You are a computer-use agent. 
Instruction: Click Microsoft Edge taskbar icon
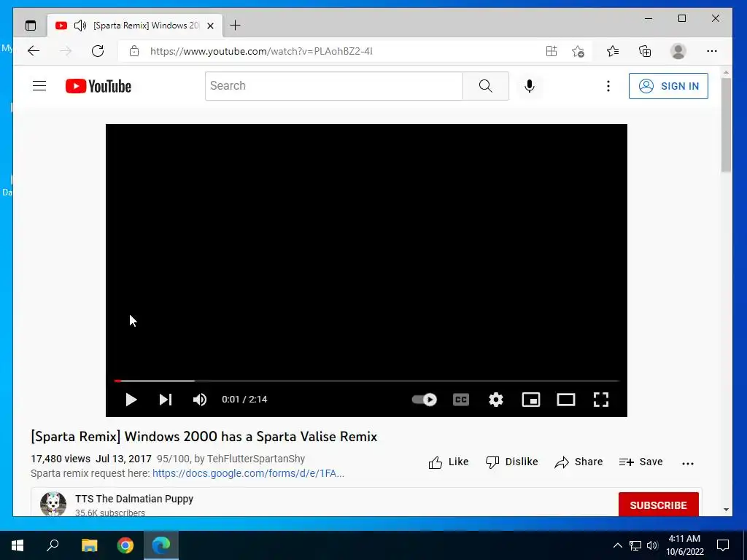pos(161,545)
